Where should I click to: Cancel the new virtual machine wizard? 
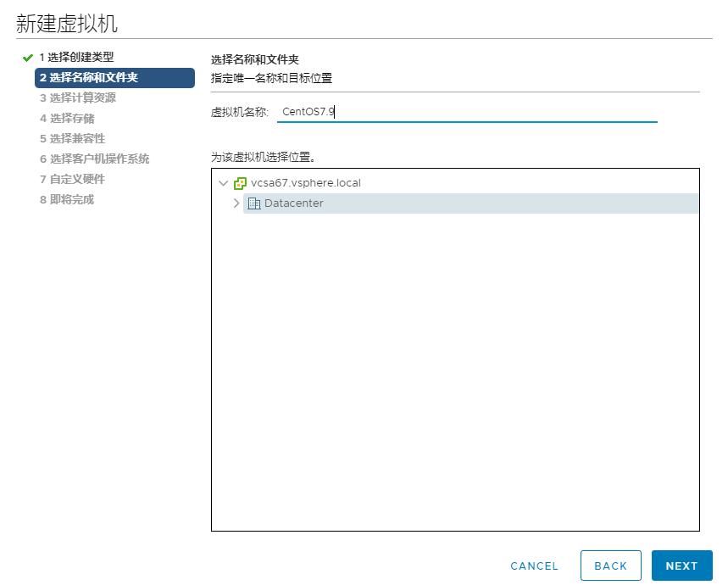click(533, 565)
